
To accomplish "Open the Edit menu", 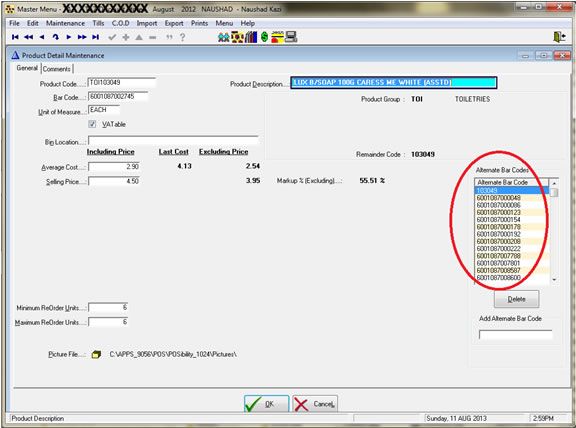I will pos(33,23).
